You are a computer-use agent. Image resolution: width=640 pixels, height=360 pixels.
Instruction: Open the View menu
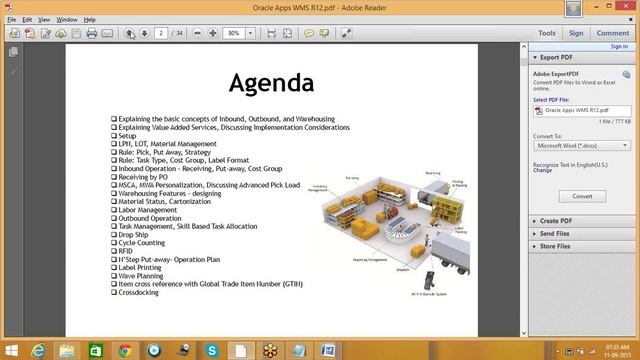coord(44,20)
